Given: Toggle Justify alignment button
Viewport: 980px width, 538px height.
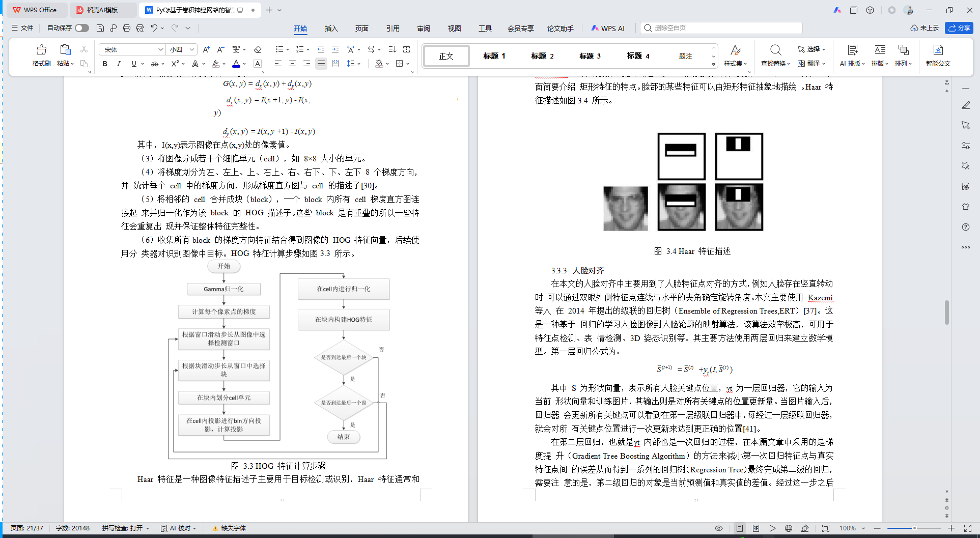Looking at the screenshot, I should (321, 64).
